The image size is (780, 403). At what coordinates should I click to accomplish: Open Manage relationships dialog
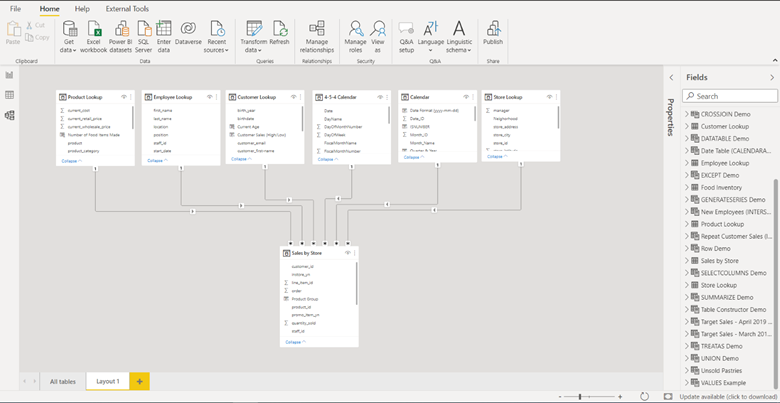click(x=317, y=37)
